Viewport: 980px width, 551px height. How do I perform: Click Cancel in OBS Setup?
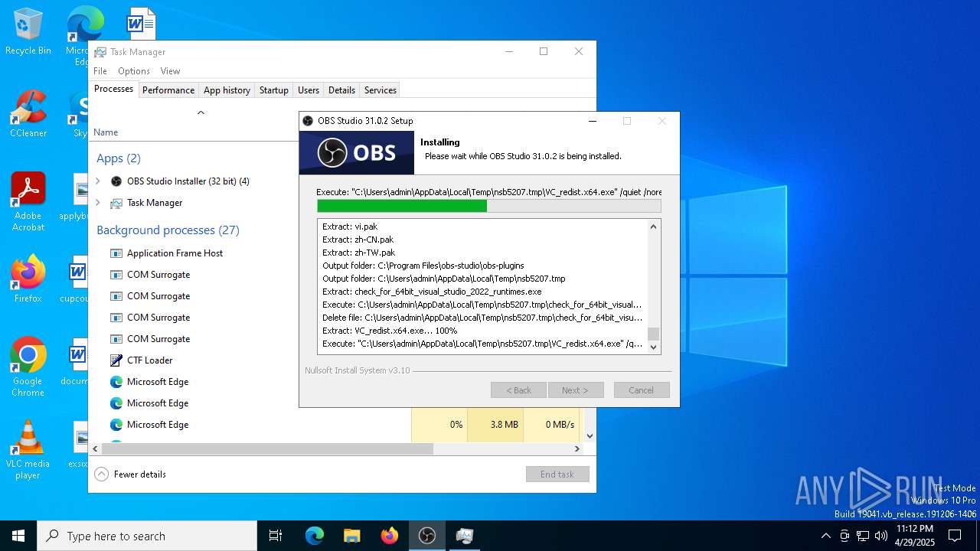point(642,390)
